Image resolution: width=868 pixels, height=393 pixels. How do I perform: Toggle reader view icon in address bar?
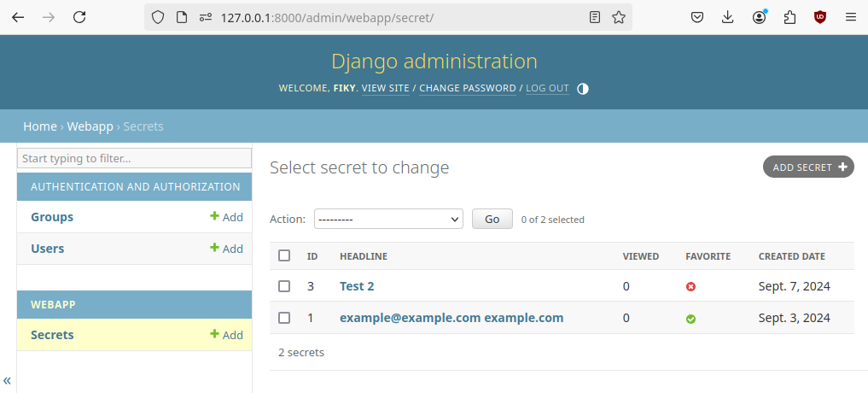click(595, 17)
